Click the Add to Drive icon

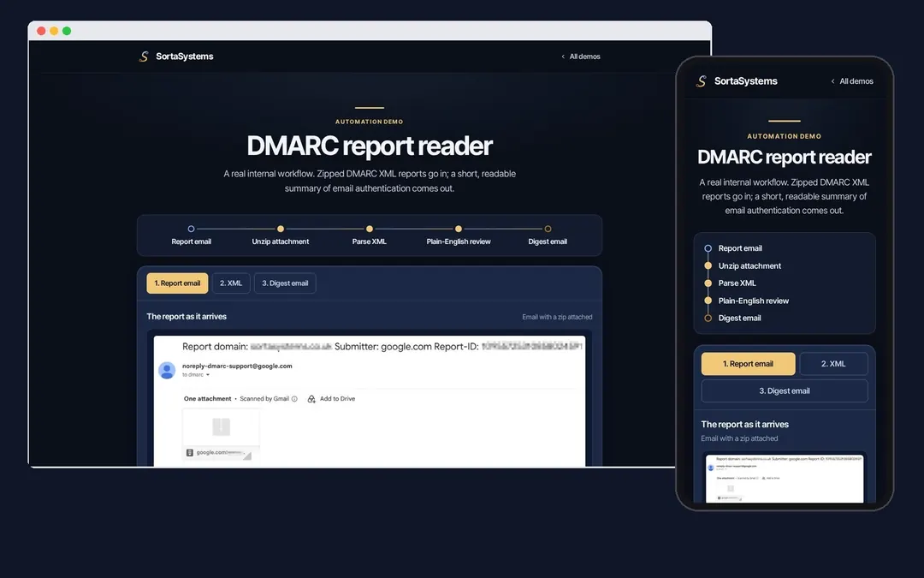(x=311, y=399)
